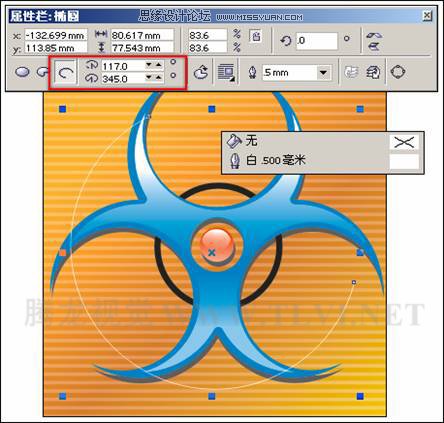The width and height of the screenshot is (444, 423).
Task: Select the Arc shape type button
Action: point(65,72)
